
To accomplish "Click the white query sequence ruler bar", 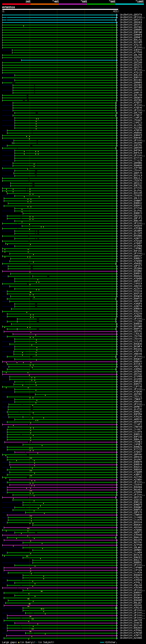I will pyautogui.click(x=60, y=10).
